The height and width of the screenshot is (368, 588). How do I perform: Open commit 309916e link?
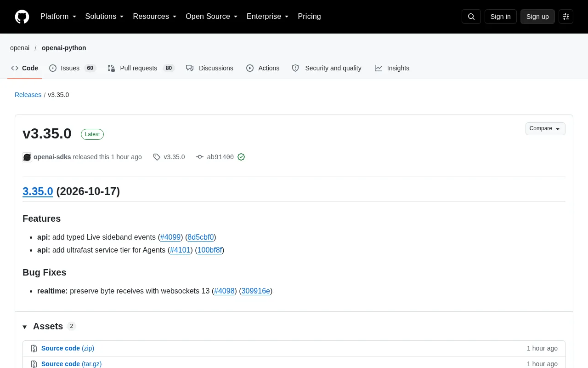pyautogui.click(x=256, y=291)
